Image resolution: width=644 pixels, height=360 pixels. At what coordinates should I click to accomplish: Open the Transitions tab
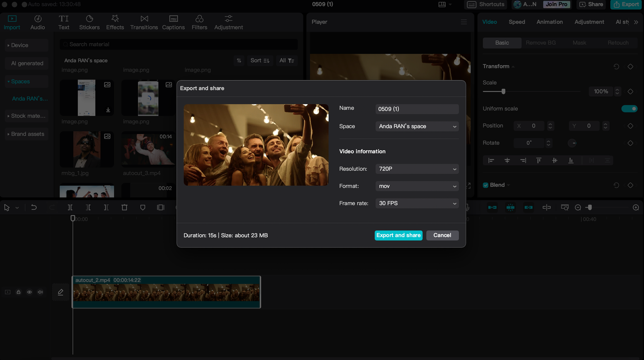(144, 22)
